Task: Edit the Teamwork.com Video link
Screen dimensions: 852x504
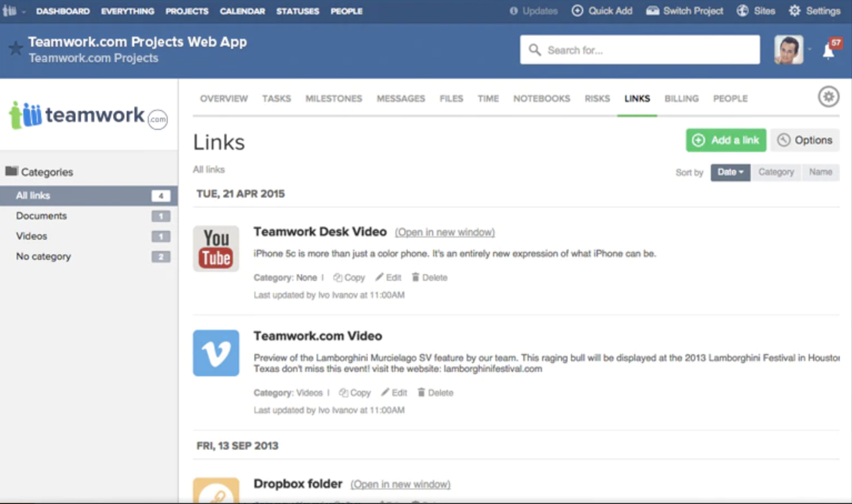Action: pos(394,392)
